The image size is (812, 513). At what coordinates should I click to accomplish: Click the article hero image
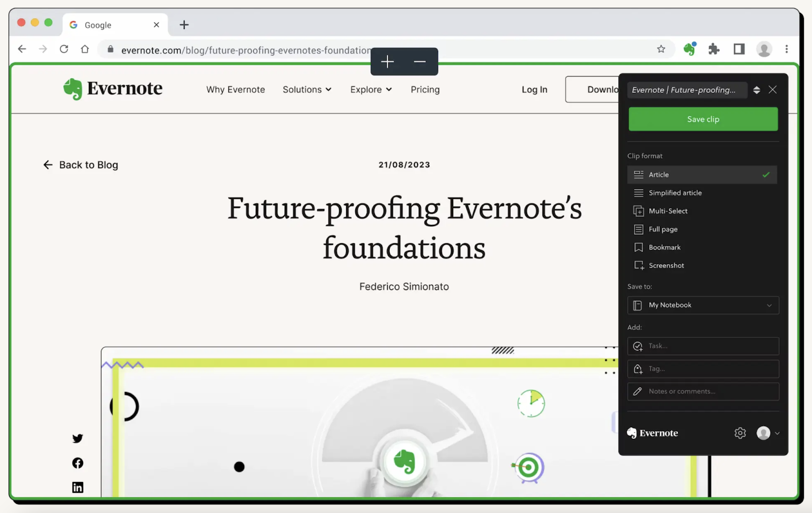[359, 422]
